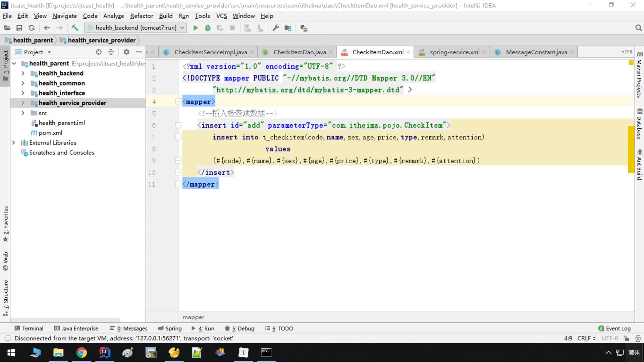Click the Synchronize refresh icon
This screenshot has width=644, height=362.
[x=32, y=28]
